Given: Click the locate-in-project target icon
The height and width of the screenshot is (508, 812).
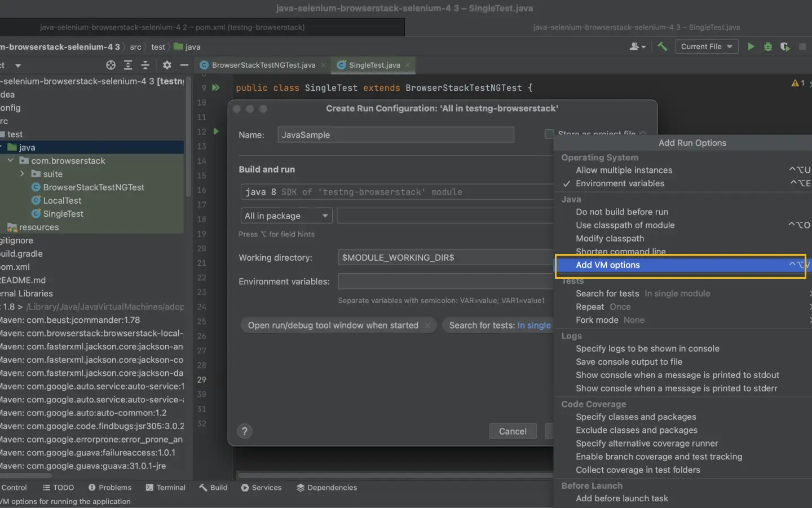Looking at the screenshot, I should (111, 65).
